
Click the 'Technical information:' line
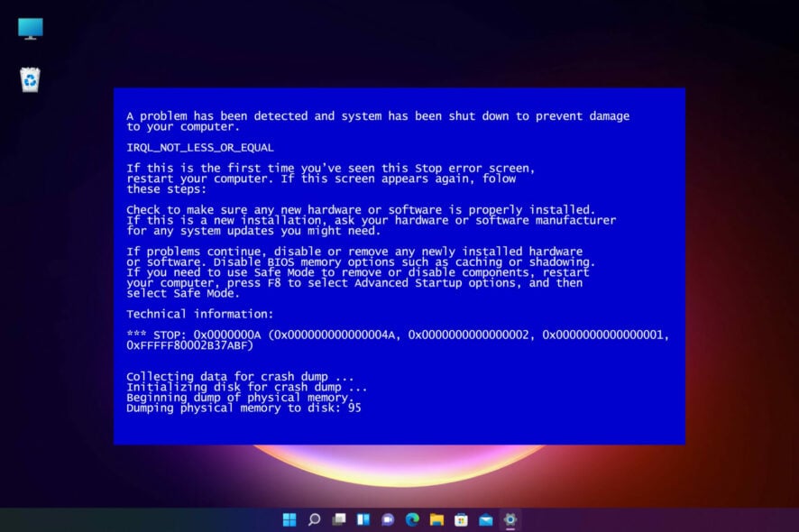tap(200, 314)
